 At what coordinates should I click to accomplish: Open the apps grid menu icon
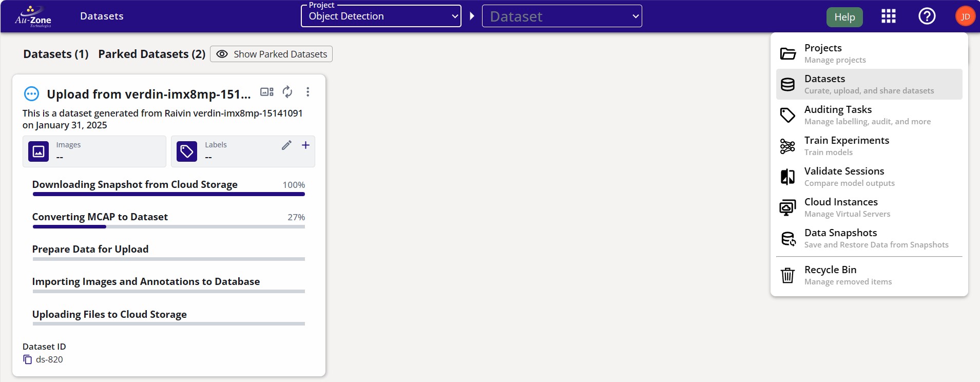click(x=888, y=16)
